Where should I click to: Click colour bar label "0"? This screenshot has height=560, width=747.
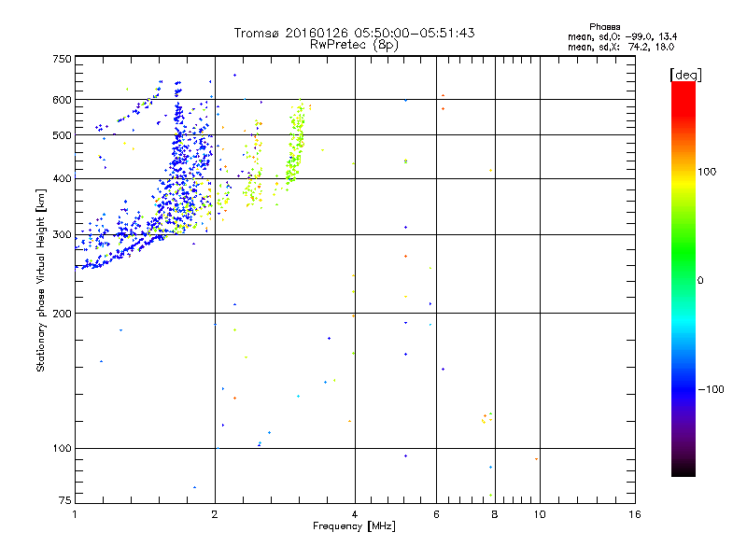tap(700, 280)
